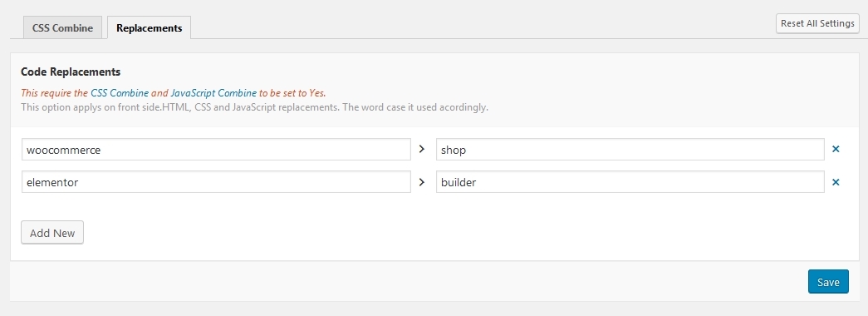This screenshot has height=316, width=868.
Task: Reset All Settings
Action: (x=817, y=23)
